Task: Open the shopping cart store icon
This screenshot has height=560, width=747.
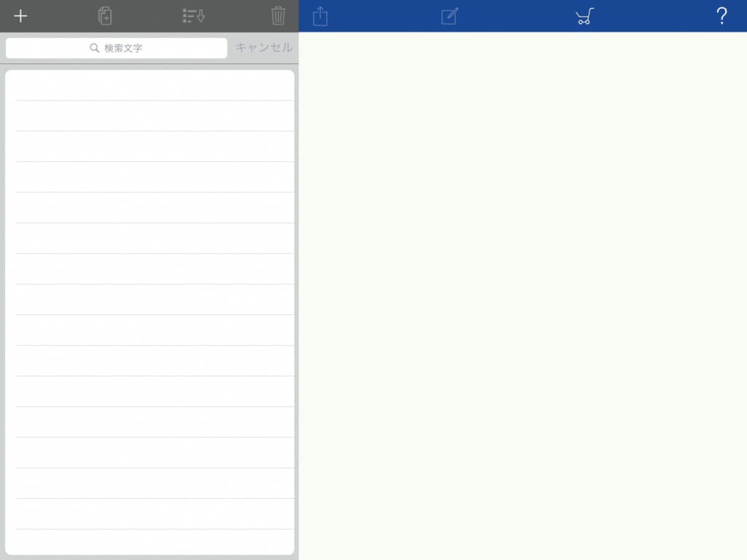Action: tap(584, 16)
